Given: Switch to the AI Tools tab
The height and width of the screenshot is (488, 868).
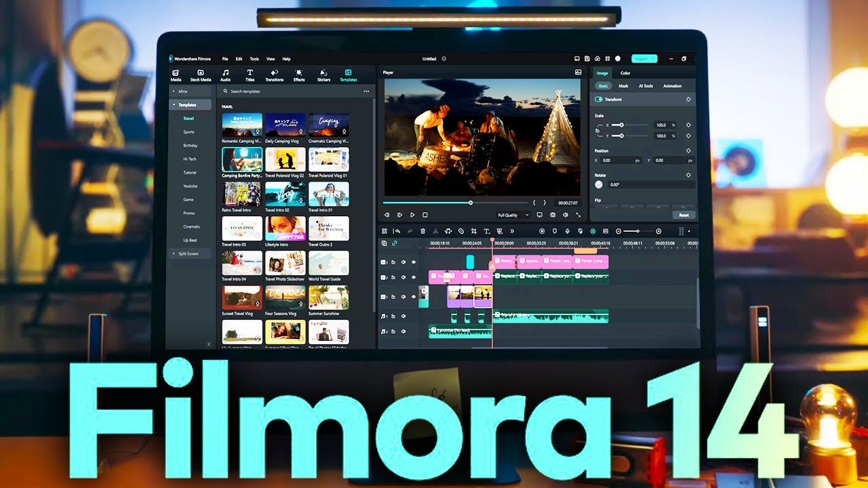Looking at the screenshot, I should coord(646,86).
